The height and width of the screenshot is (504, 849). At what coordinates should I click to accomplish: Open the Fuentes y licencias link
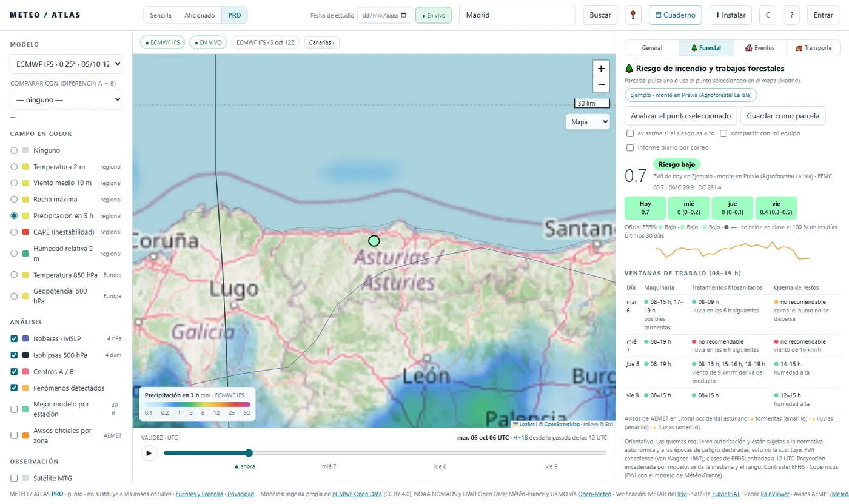(200, 494)
